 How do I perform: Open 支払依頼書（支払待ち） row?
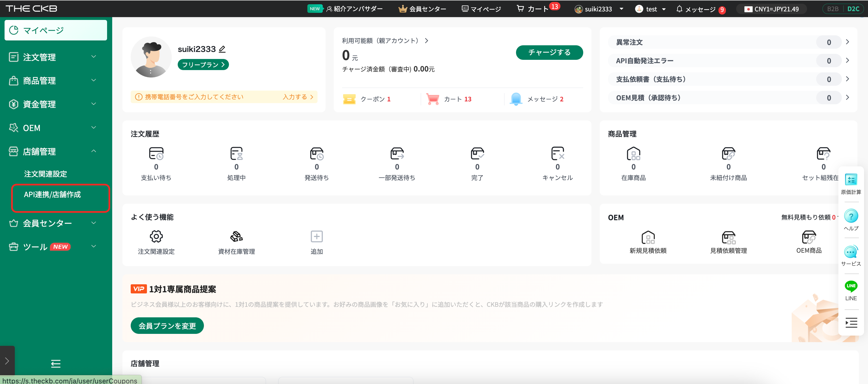(728, 79)
